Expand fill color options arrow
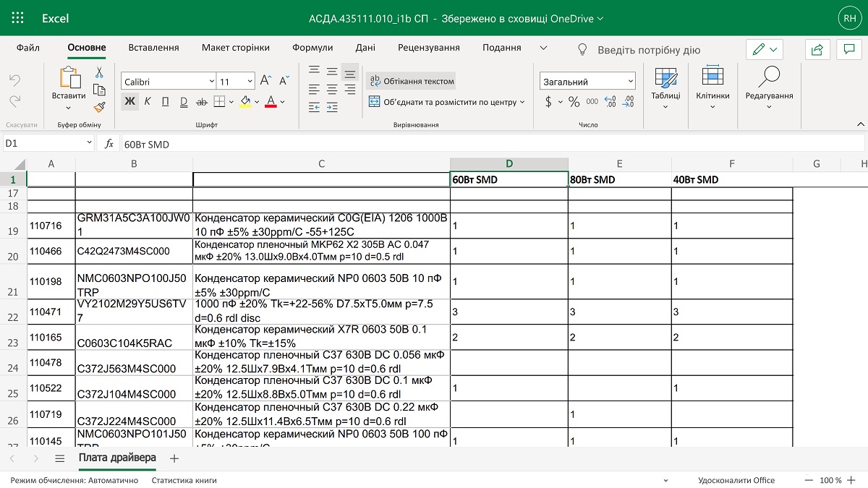The width and height of the screenshot is (868, 488). click(x=257, y=102)
